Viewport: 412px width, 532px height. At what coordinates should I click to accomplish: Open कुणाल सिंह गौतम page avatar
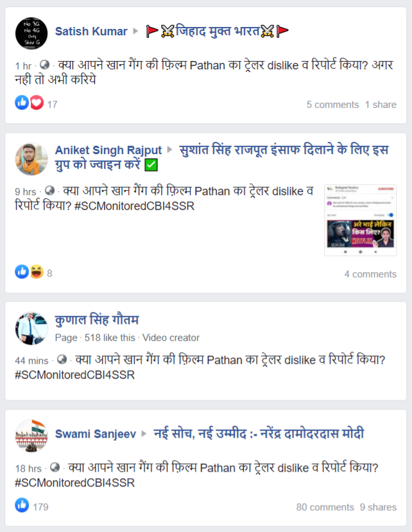pyautogui.click(x=31, y=328)
